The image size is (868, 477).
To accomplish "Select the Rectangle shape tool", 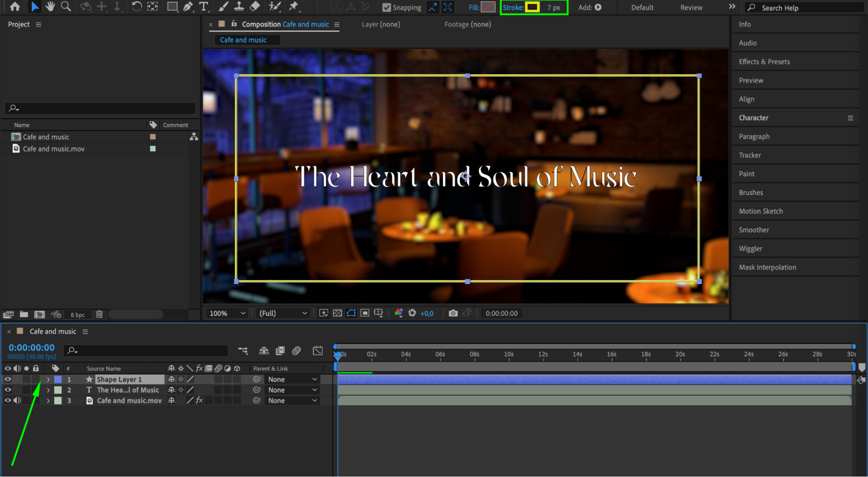I will (x=172, y=7).
